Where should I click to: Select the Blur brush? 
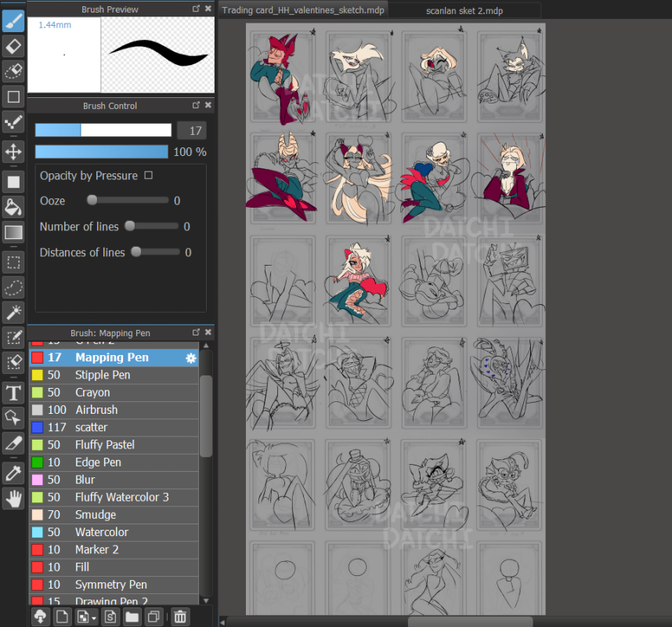coord(114,480)
